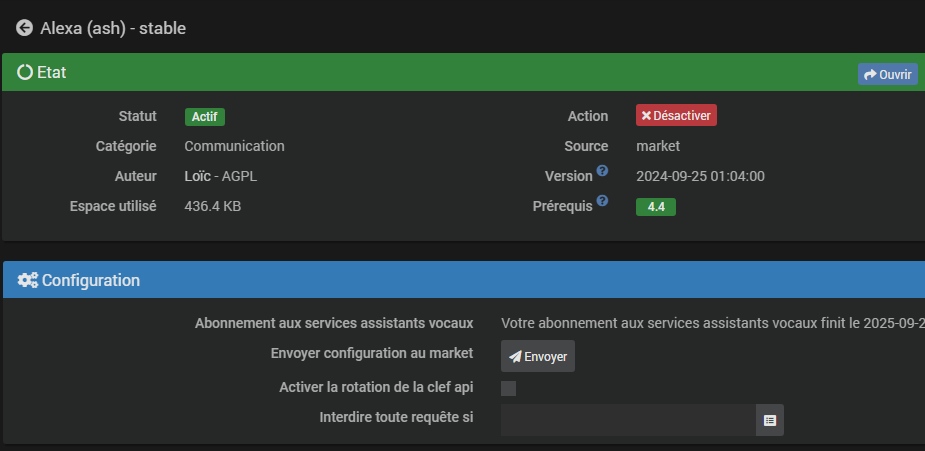Click the version date 2024-09-25 01:04:00

[700, 176]
